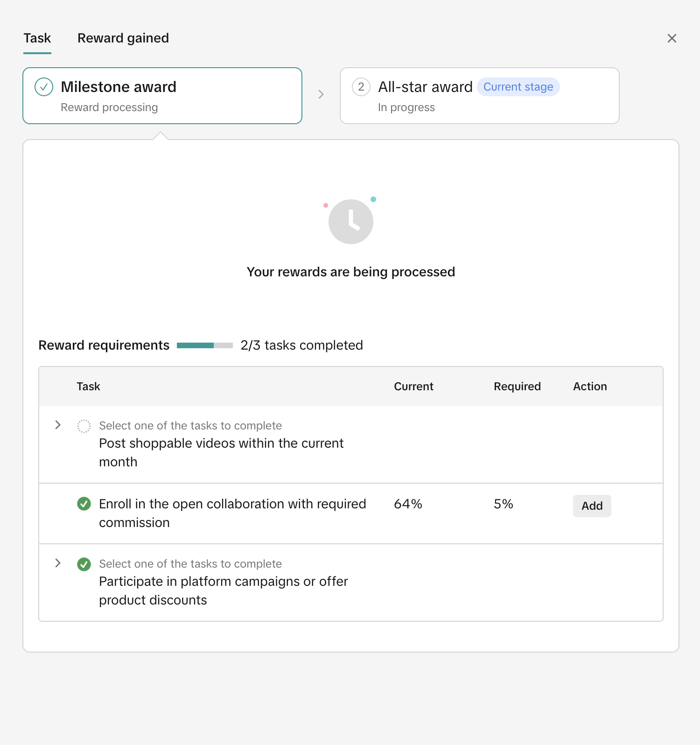Click the reward requirements progress bar

click(x=204, y=345)
